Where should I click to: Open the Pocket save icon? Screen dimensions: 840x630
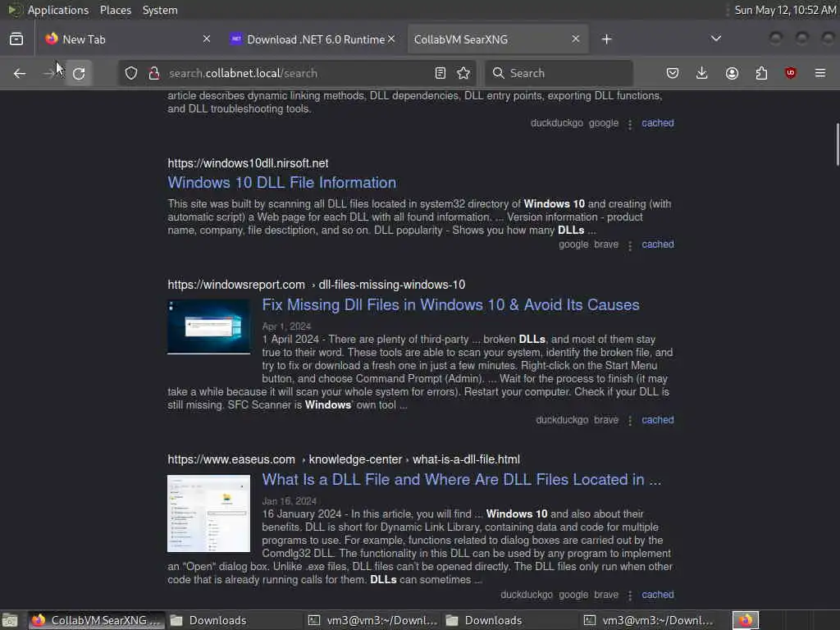pyautogui.click(x=673, y=73)
